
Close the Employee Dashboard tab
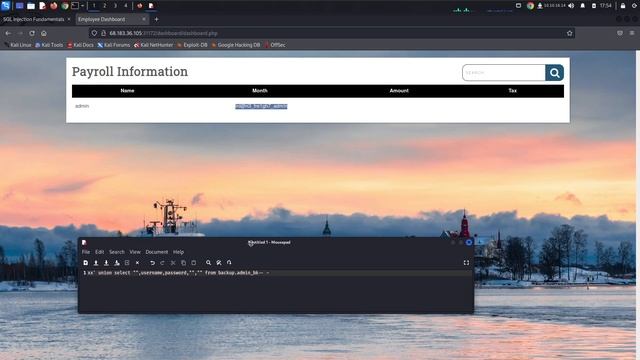(x=144, y=19)
